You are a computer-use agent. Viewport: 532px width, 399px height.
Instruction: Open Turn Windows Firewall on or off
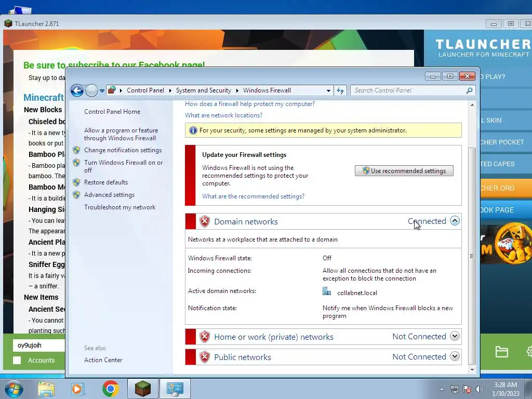pyautogui.click(x=124, y=166)
